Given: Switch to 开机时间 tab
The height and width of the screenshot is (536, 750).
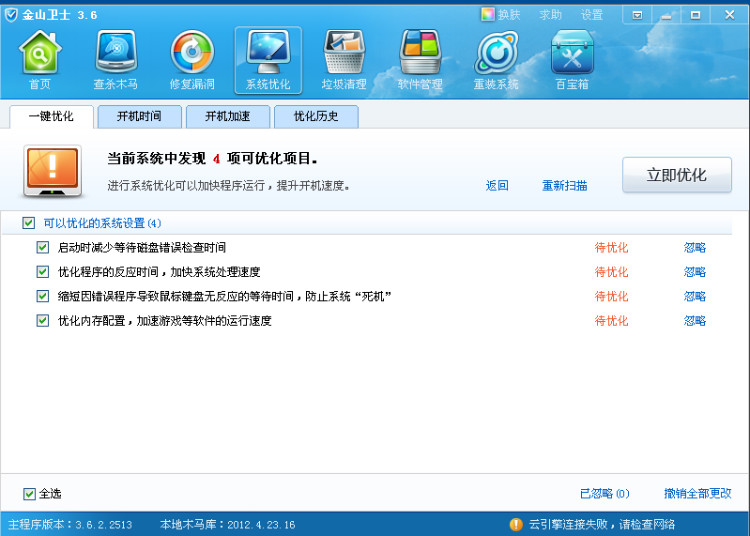Looking at the screenshot, I should 139,116.
